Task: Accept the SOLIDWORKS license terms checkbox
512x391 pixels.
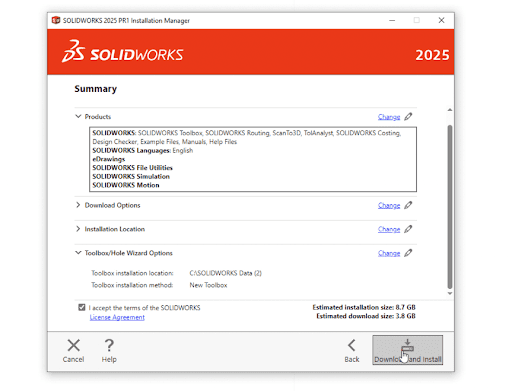Action: [82, 307]
